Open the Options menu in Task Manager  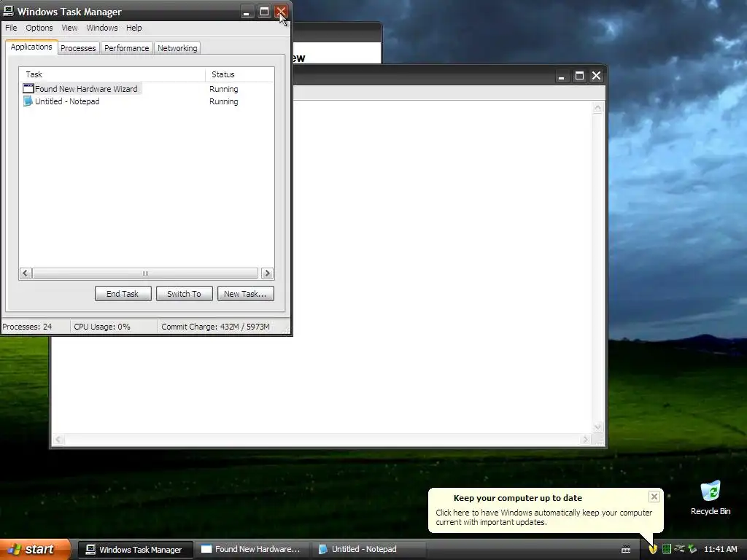click(x=39, y=28)
